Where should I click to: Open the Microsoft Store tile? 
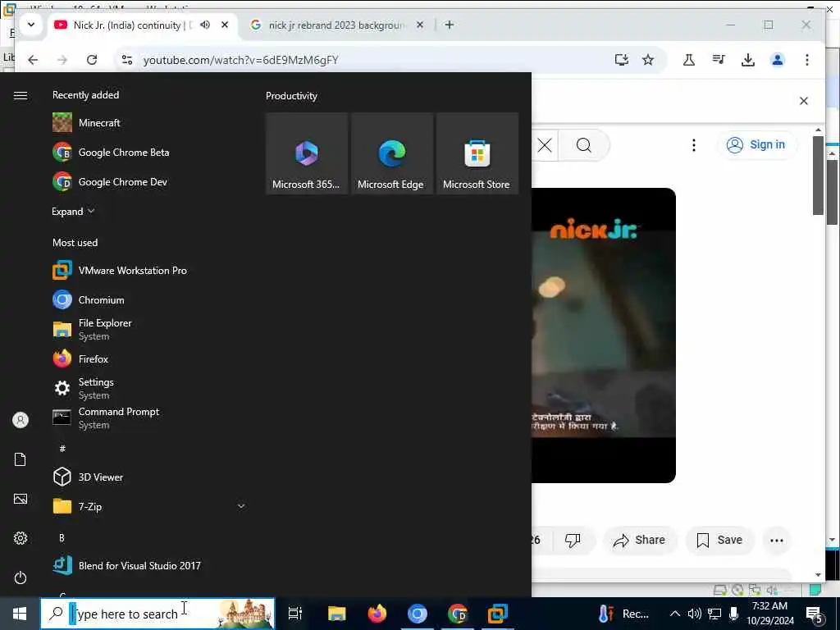click(x=477, y=153)
